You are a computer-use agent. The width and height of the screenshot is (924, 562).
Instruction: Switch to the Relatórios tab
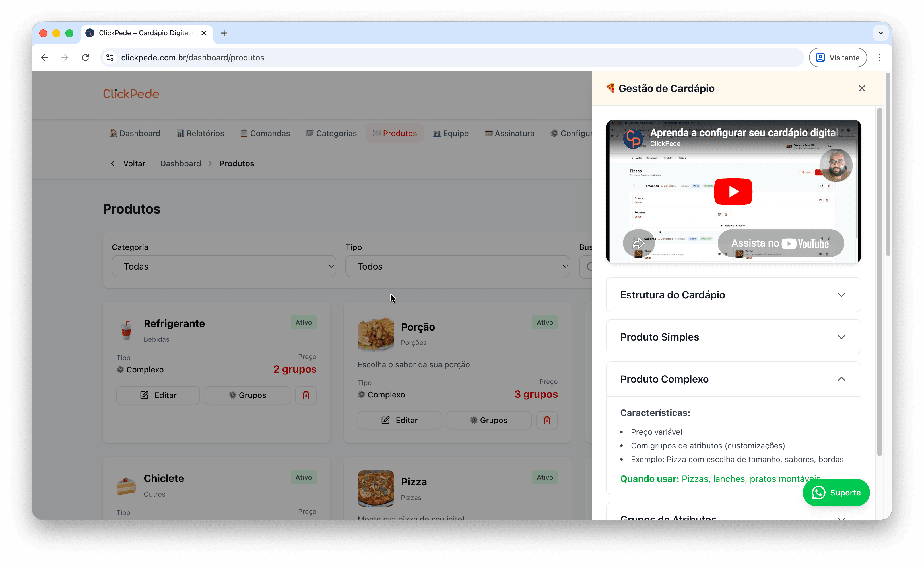tap(200, 133)
